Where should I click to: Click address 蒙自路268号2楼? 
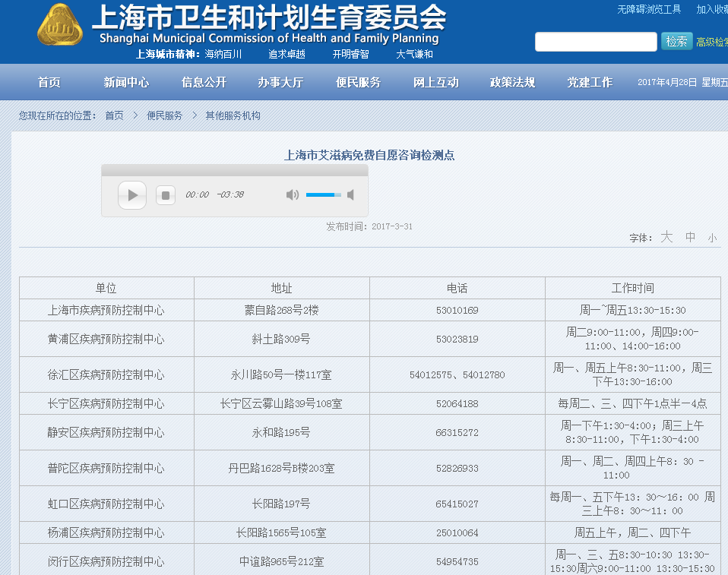[281, 310]
